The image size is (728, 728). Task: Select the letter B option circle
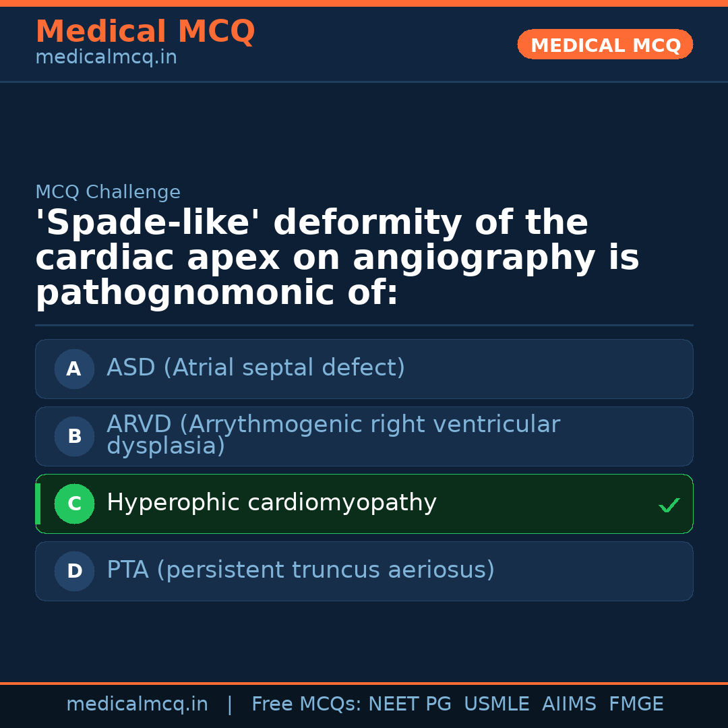(x=74, y=436)
